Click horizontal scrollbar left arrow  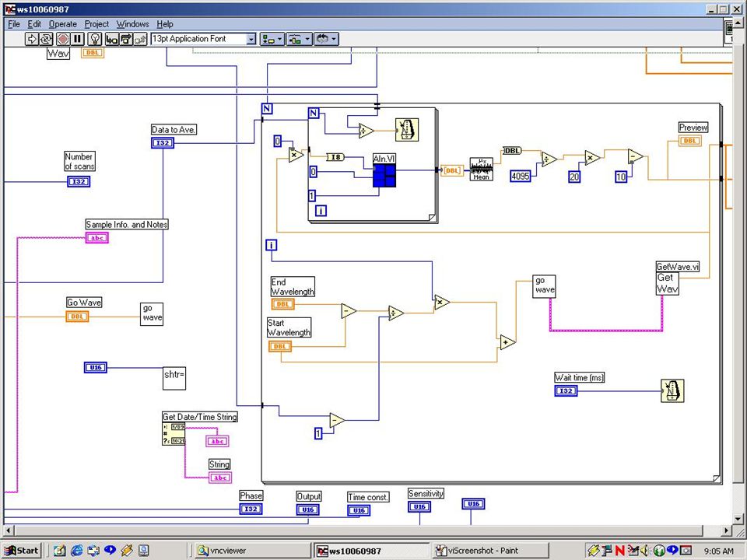point(9,530)
